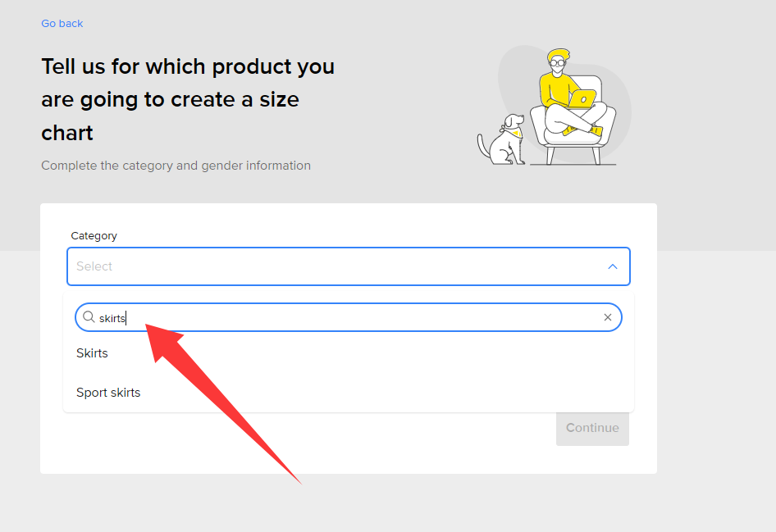Click the subtitle about category and gender
The image size is (776, 532).
[176, 166]
